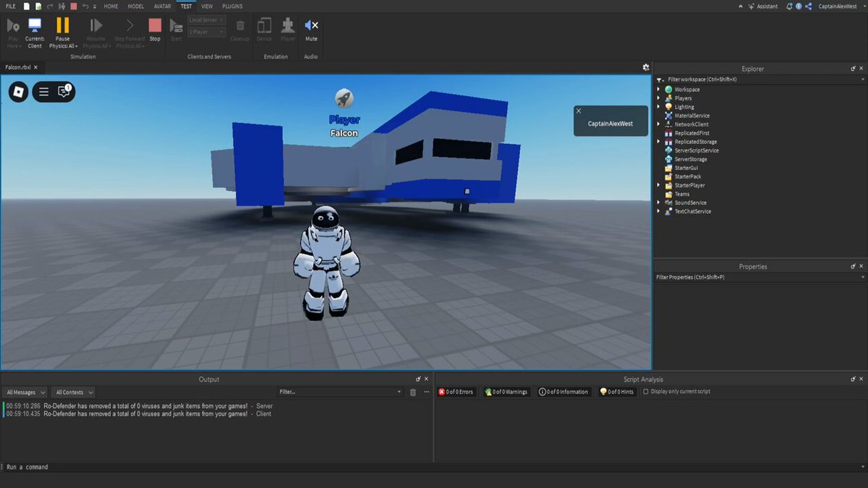This screenshot has width=868, height=488.
Task: Open the in-game chat bubble icon
Action: click(64, 91)
